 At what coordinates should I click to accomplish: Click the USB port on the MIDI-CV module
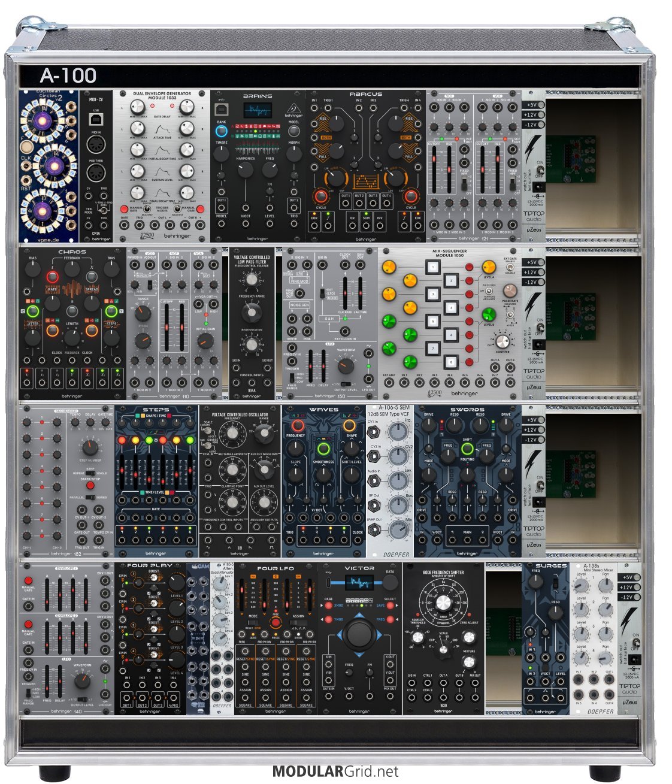coord(96,120)
